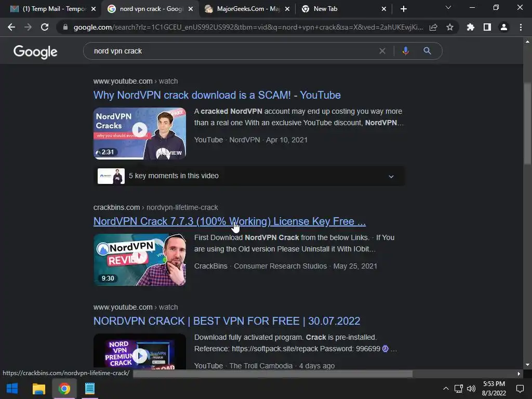Click 'YouTube · The Troll Cambodia' source text
532x399 pixels.
click(243, 366)
